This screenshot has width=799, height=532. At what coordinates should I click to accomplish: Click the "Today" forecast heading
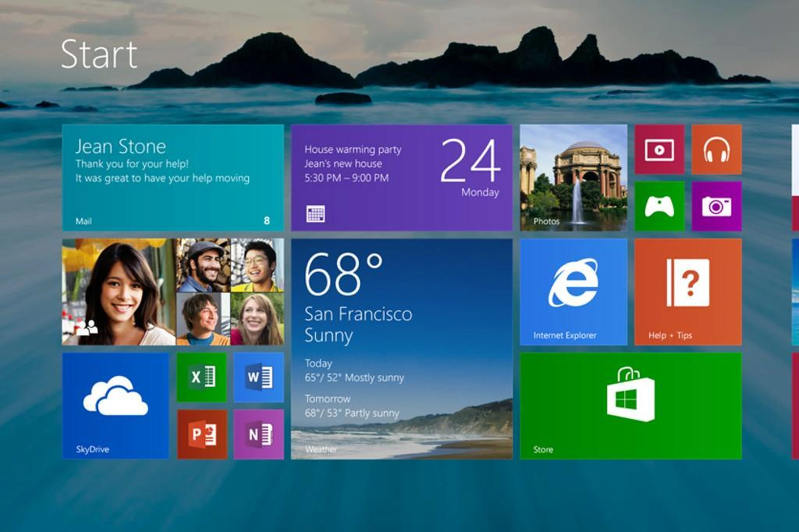[318, 363]
